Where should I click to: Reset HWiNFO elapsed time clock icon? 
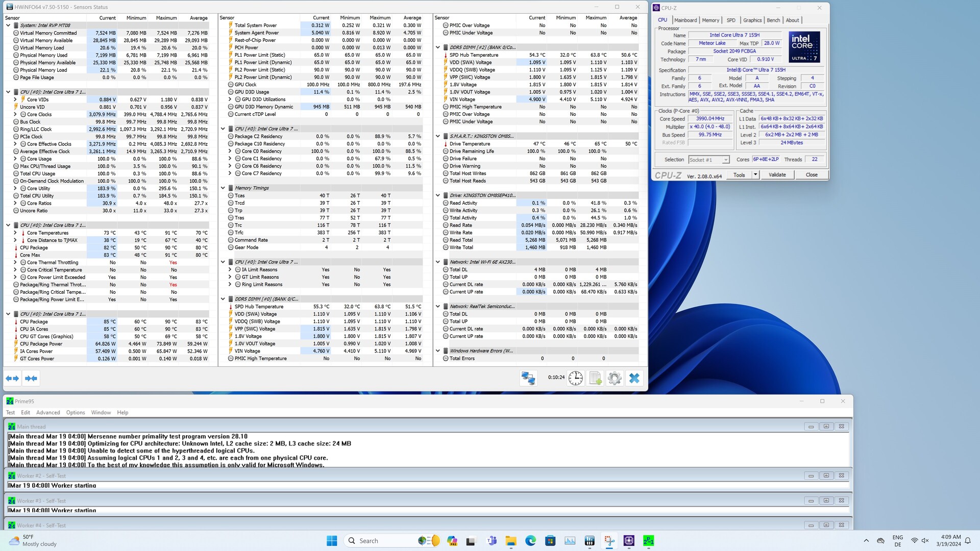tap(576, 378)
